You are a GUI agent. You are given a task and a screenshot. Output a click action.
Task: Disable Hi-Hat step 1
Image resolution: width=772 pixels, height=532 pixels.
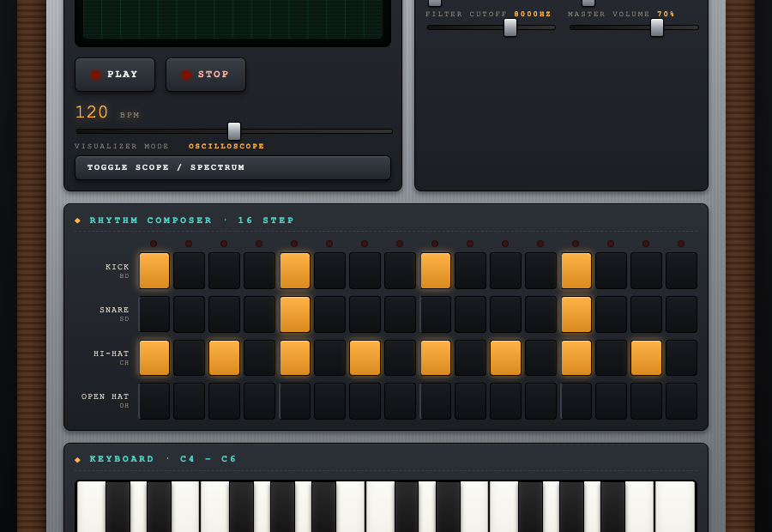(x=154, y=358)
